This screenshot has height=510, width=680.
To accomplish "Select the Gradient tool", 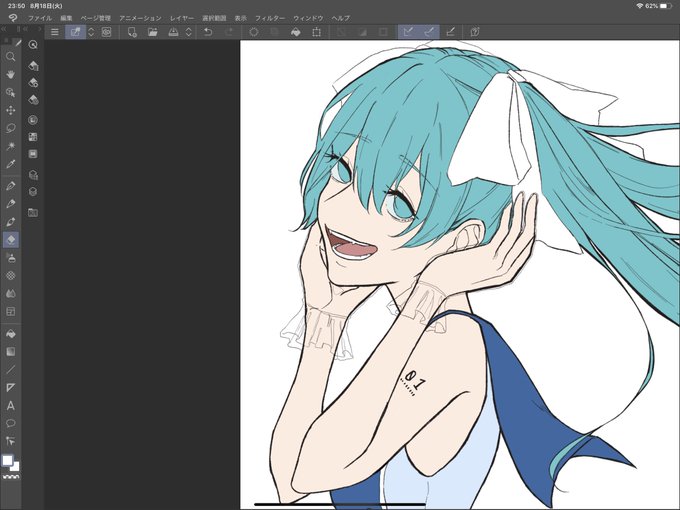I will click(11, 351).
